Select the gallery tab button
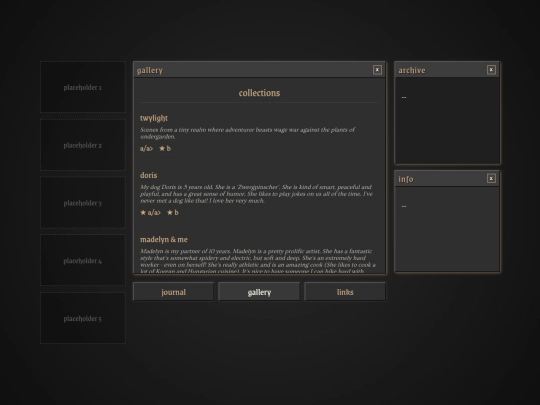540x405 pixels. point(259,292)
